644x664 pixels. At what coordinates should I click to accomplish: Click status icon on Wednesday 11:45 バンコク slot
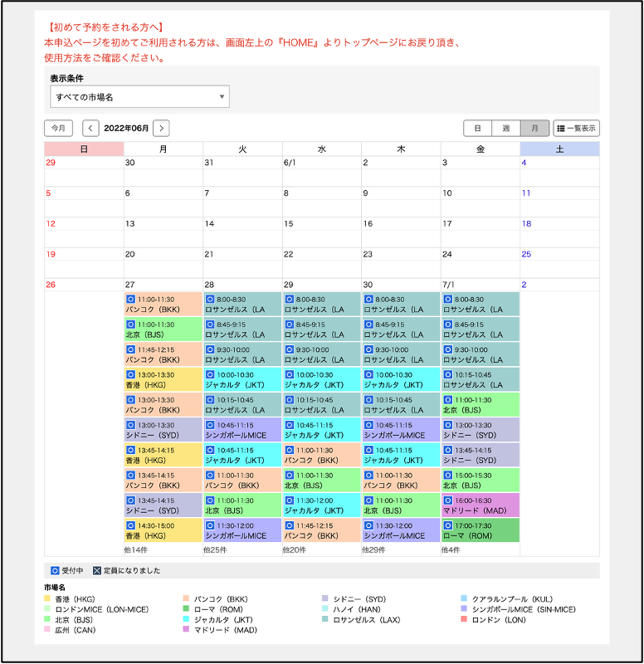290,525
